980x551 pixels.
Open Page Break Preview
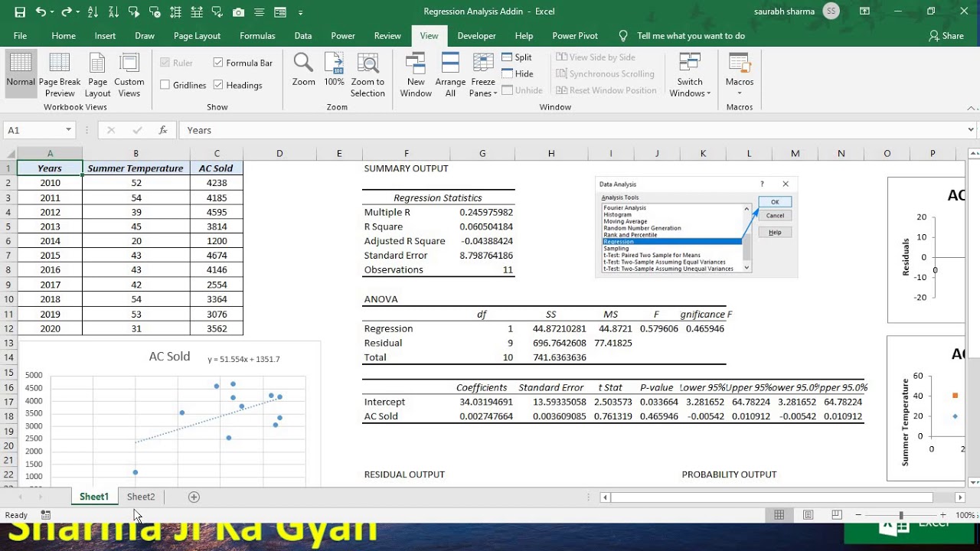(60, 73)
